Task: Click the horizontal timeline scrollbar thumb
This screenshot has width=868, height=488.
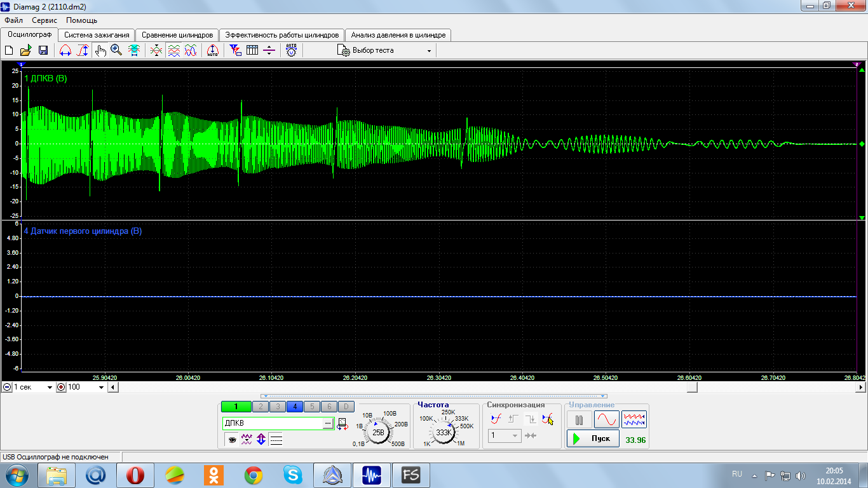Action: point(692,387)
